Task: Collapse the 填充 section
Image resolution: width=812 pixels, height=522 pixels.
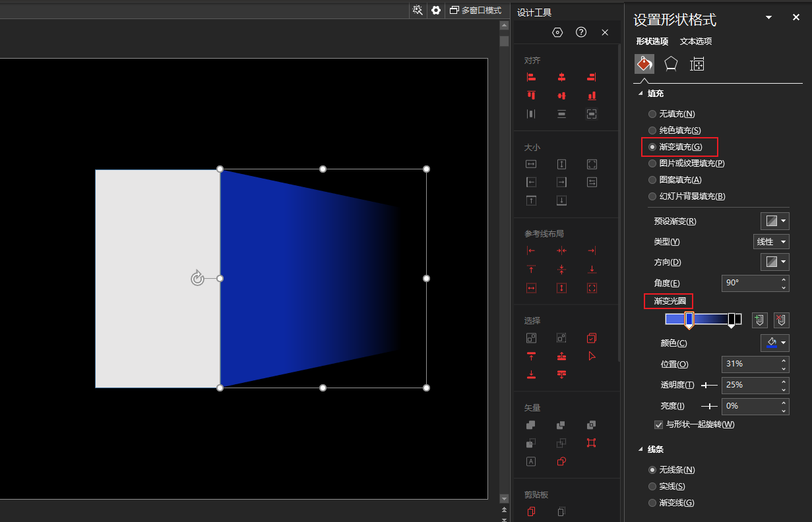Action: click(640, 94)
